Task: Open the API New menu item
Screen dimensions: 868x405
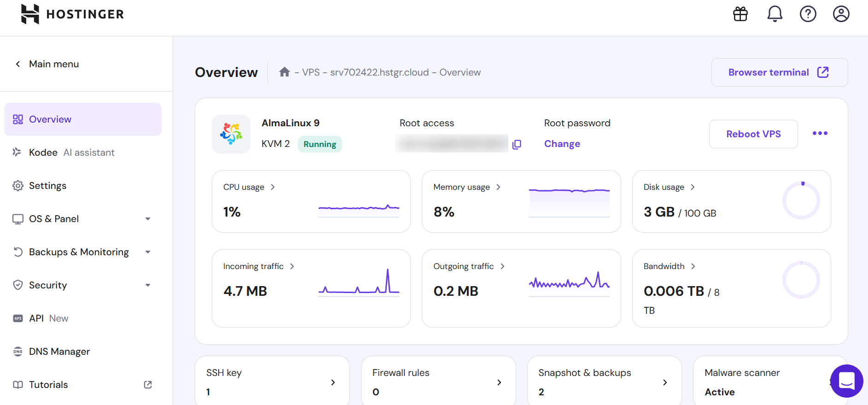Action: [83, 318]
